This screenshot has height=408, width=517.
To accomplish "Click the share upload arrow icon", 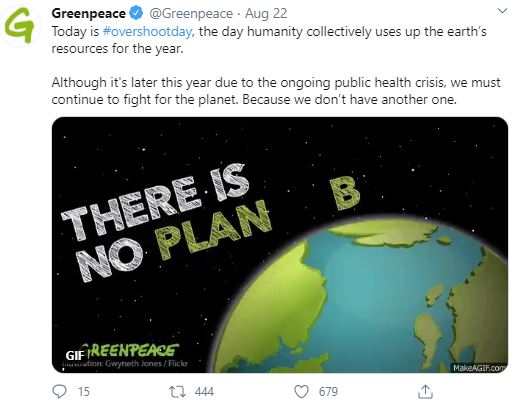I will [425, 392].
